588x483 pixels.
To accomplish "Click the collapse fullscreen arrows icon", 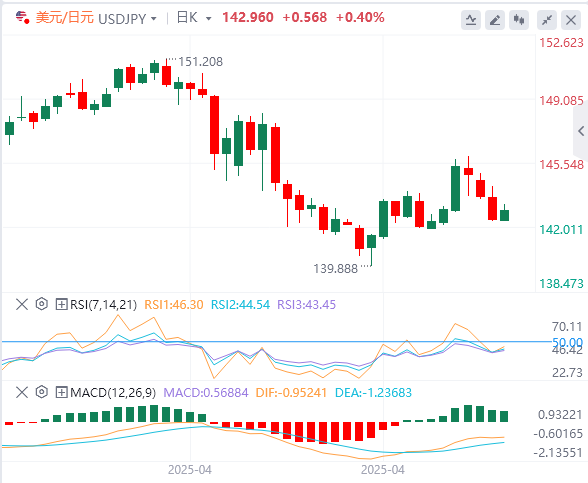I will (x=547, y=20).
